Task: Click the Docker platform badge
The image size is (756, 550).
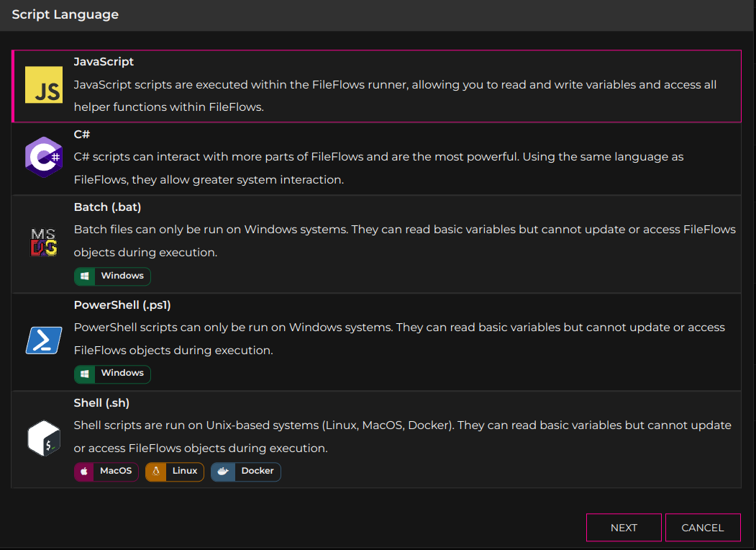Action: click(x=246, y=472)
